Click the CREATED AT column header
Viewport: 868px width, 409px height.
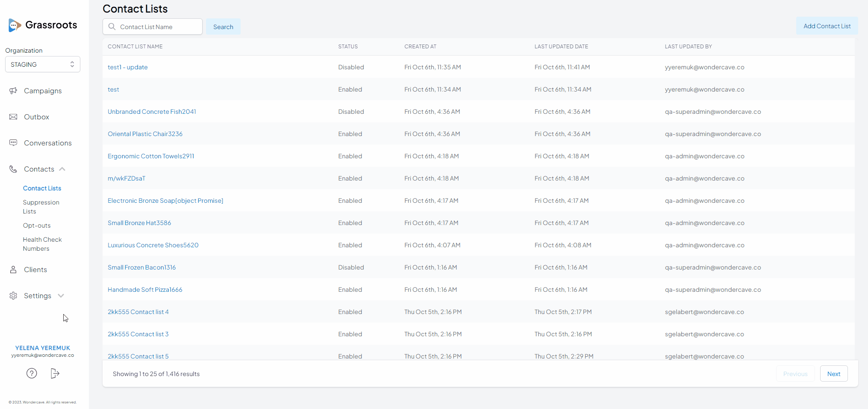pyautogui.click(x=420, y=47)
